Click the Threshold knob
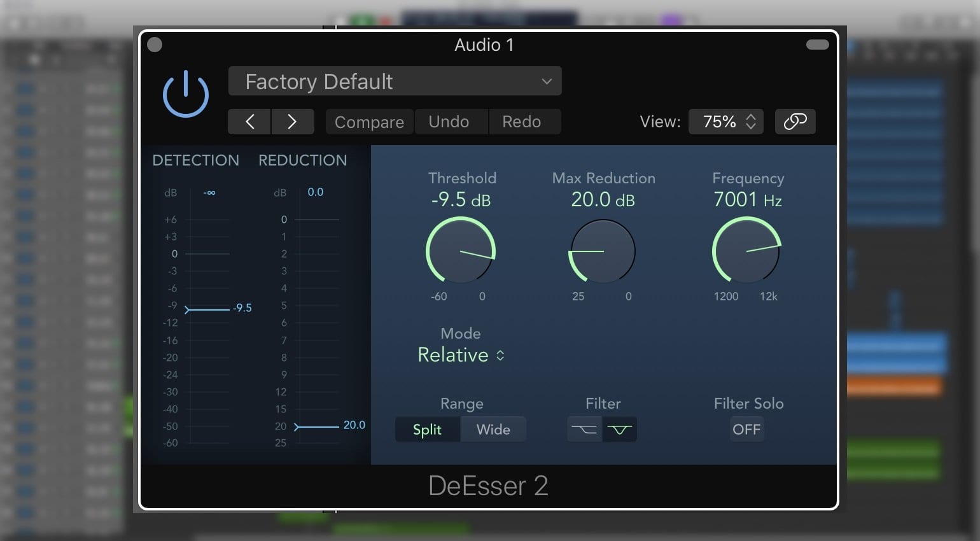Image resolution: width=980 pixels, height=541 pixels. pyautogui.click(x=461, y=251)
